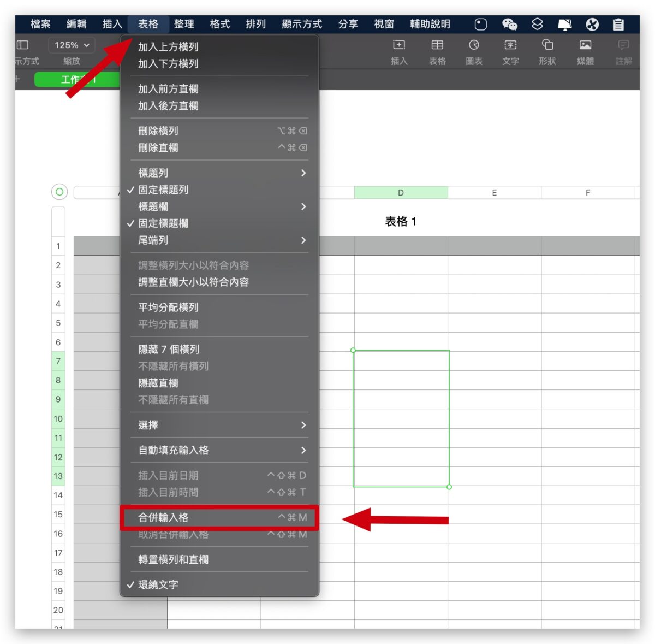Expand the 尾端列 submenu
655x644 pixels.
coord(219,240)
